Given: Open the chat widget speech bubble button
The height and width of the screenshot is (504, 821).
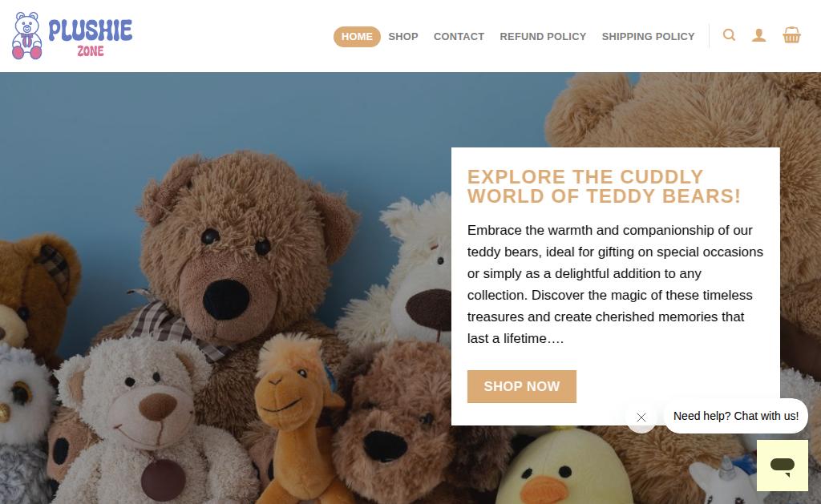Looking at the screenshot, I should (x=783, y=466).
